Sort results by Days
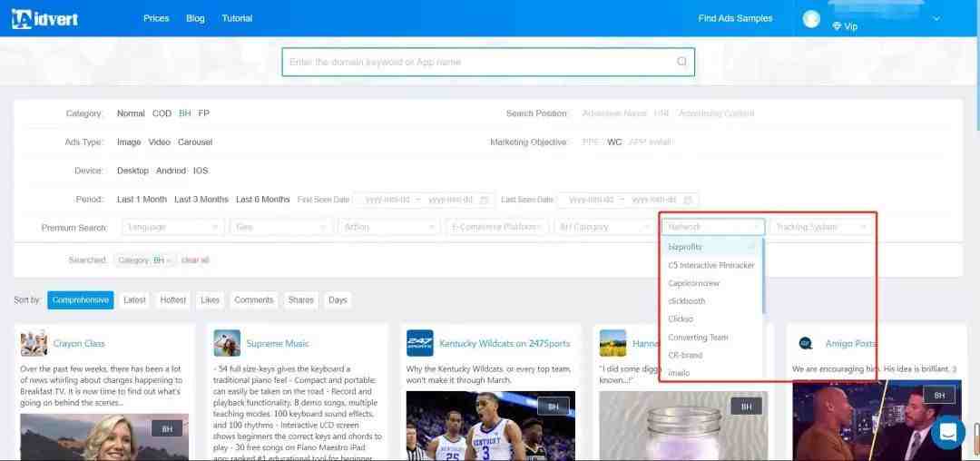Image resolution: width=980 pixels, height=461 pixels. [338, 299]
